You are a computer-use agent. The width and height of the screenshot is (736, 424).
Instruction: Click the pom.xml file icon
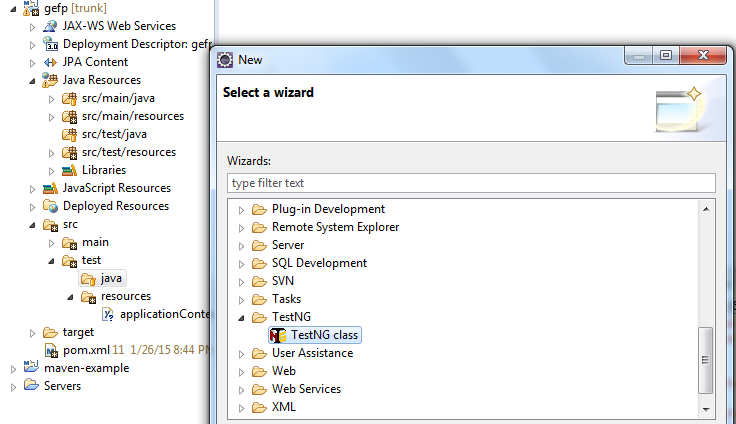pyautogui.click(x=51, y=350)
